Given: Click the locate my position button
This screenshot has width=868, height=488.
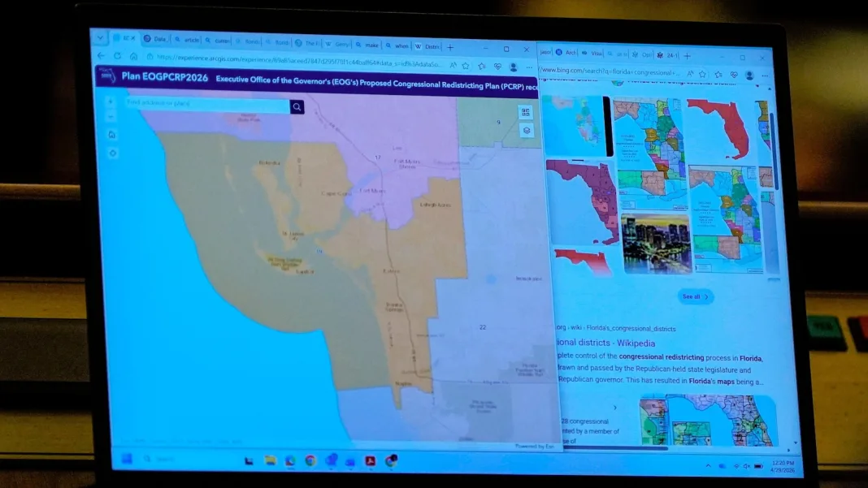Looking at the screenshot, I should pos(112,153).
